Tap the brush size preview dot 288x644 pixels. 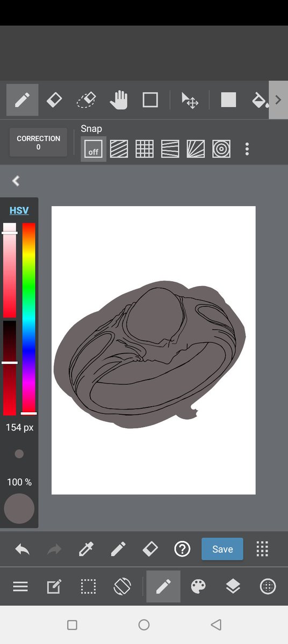(19, 454)
